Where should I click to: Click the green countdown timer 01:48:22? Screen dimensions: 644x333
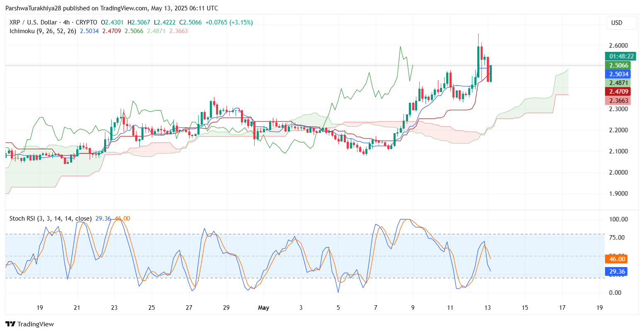click(x=621, y=56)
